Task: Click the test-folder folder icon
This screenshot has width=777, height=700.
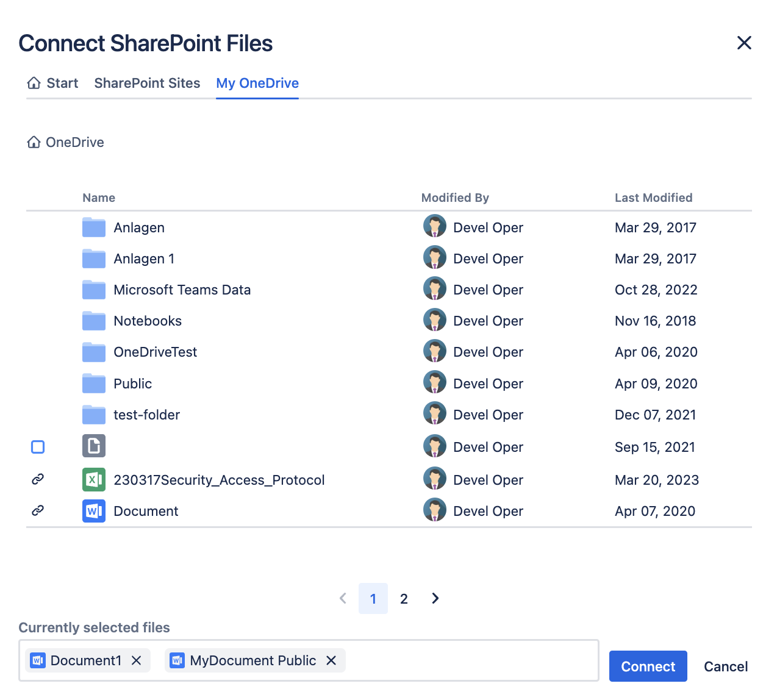Action: pos(93,415)
